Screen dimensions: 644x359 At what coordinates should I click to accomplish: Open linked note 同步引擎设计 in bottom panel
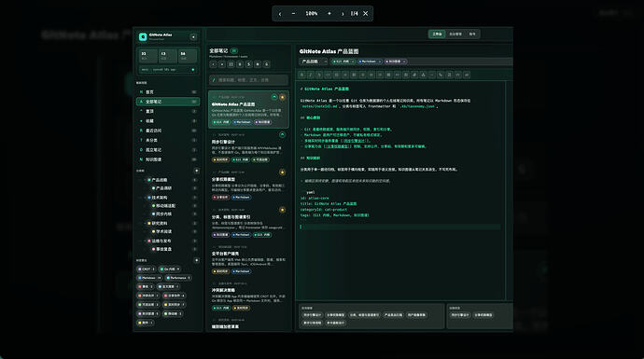312,315
